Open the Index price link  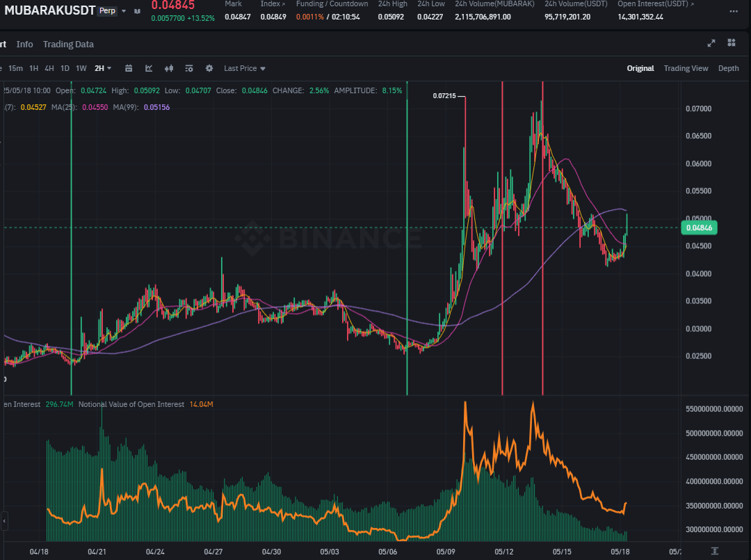[273, 4]
